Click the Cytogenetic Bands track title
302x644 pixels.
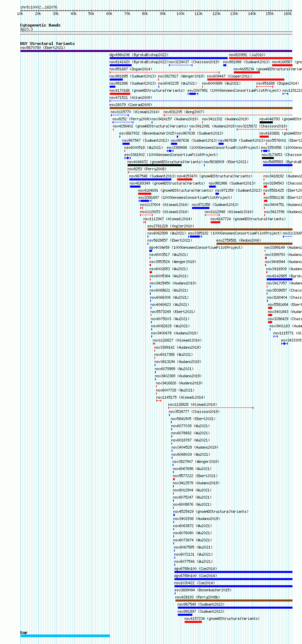40,25
